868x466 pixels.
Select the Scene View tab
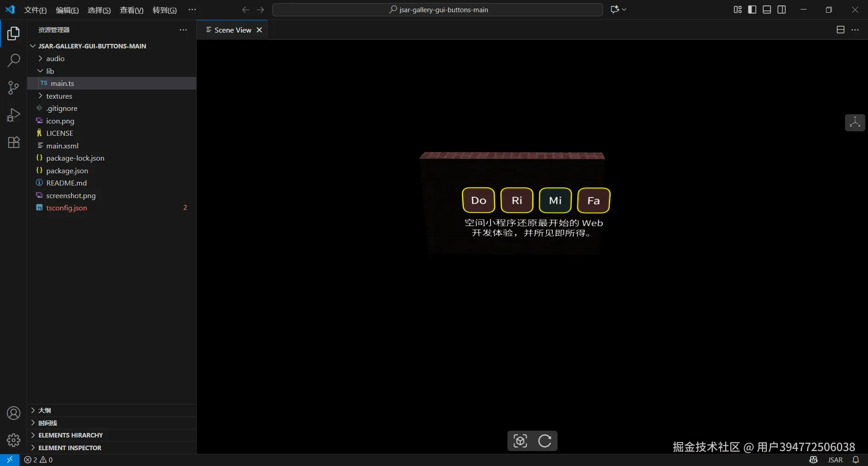[x=232, y=30]
